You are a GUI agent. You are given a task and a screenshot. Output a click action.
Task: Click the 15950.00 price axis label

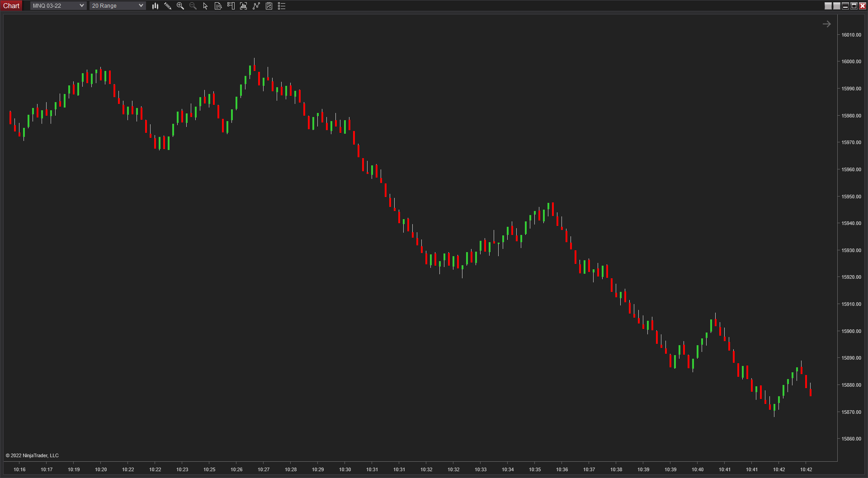(851, 197)
